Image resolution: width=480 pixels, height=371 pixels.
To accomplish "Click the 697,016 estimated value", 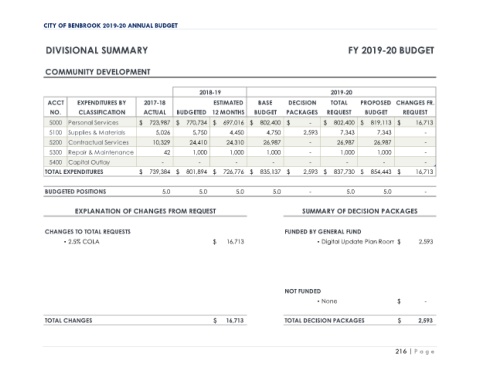I will (x=234, y=123).
